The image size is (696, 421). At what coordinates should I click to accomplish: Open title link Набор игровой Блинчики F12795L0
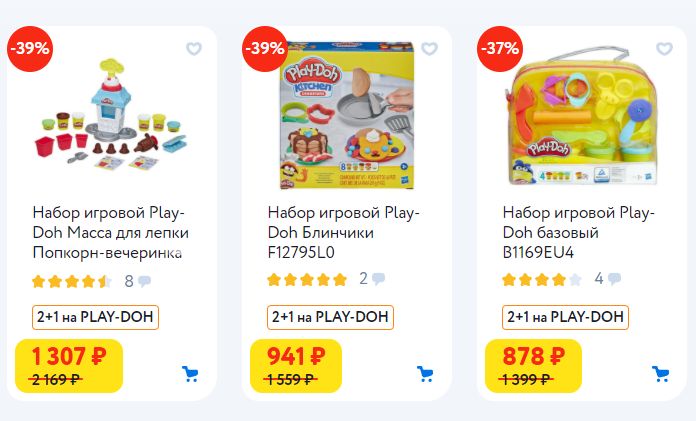[344, 232]
